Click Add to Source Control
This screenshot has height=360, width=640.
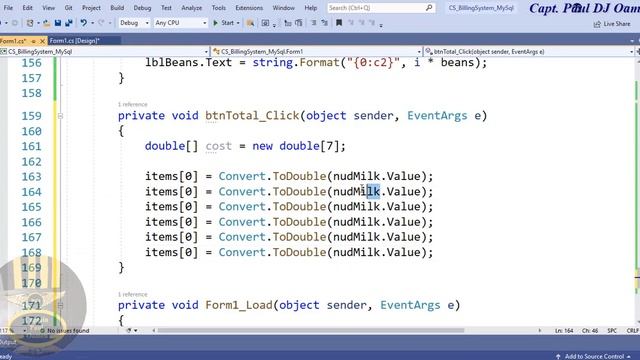pyautogui.click(x=593, y=356)
